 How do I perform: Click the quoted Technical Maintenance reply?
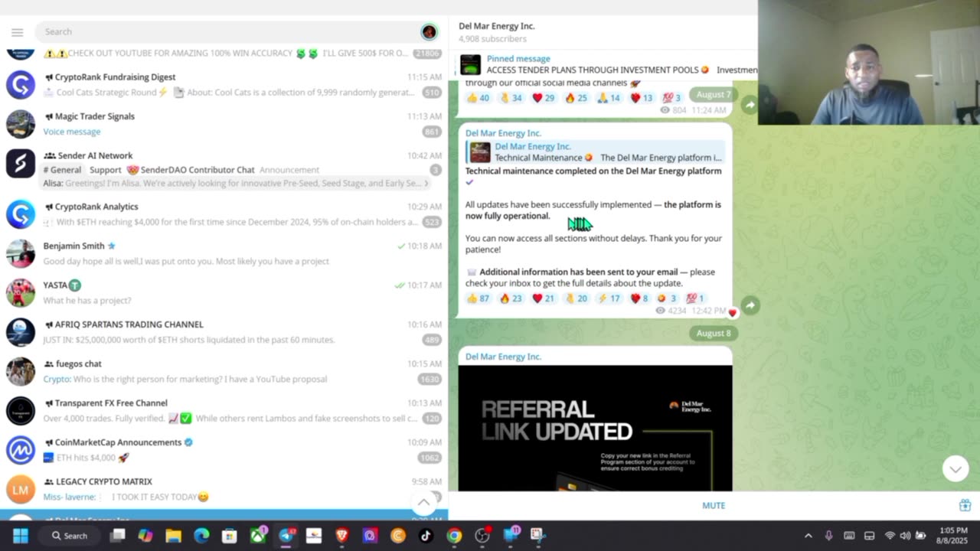(x=595, y=152)
